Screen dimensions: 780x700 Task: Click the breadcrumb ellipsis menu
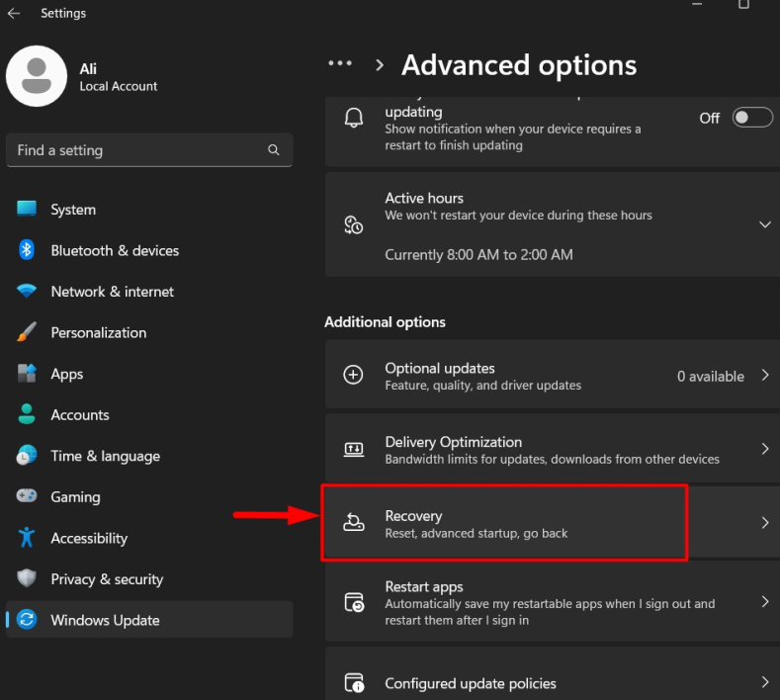(x=340, y=63)
